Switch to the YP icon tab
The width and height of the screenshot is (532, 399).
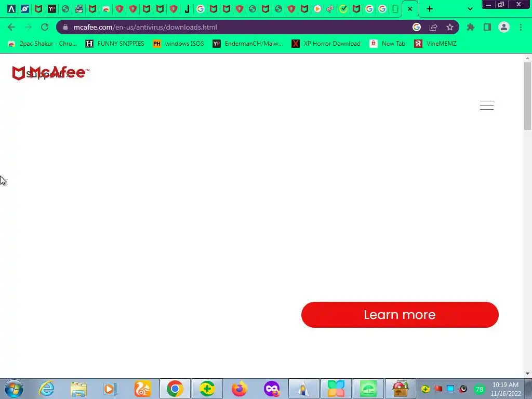[x=52, y=9]
